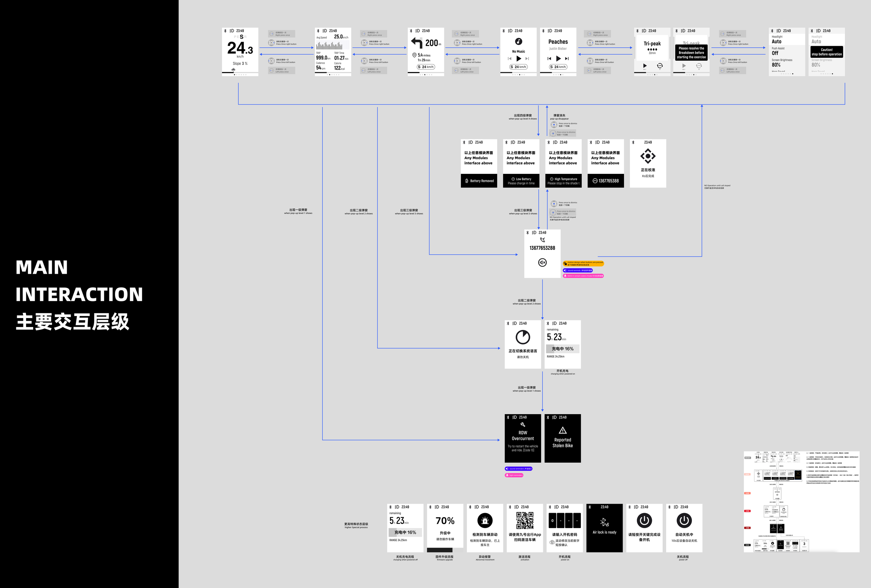The width and height of the screenshot is (871, 588).
Task: Click the 'S 24 km/h' pill on the Peaches screen
Action: (558, 67)
